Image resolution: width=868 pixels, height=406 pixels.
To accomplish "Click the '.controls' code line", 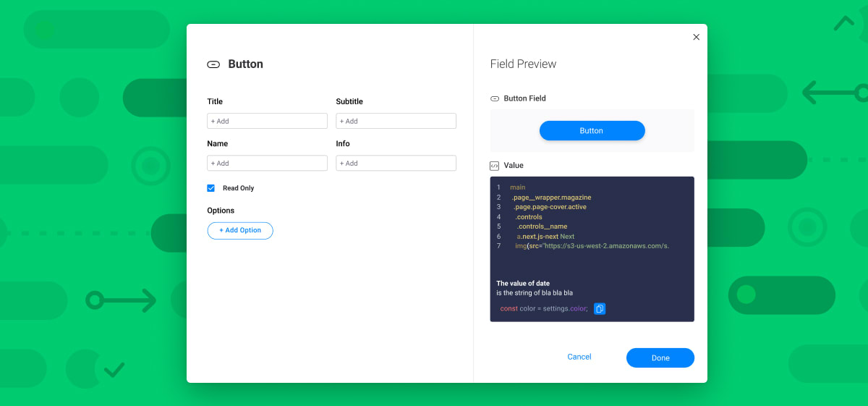I will [x=528, y=217].
